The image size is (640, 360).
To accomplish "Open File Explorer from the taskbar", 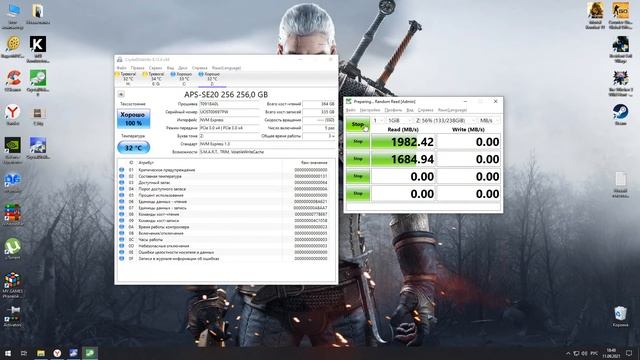I will [x=41, y=353].
